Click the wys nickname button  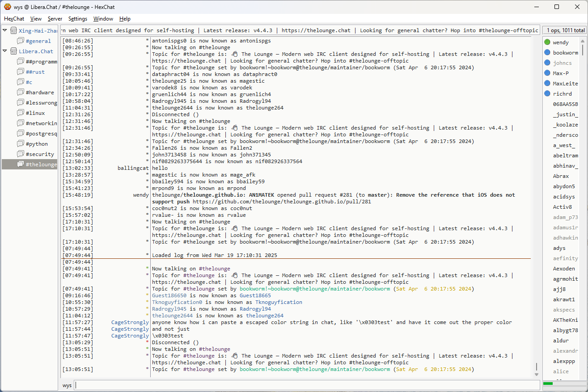[x=67, y=385]
